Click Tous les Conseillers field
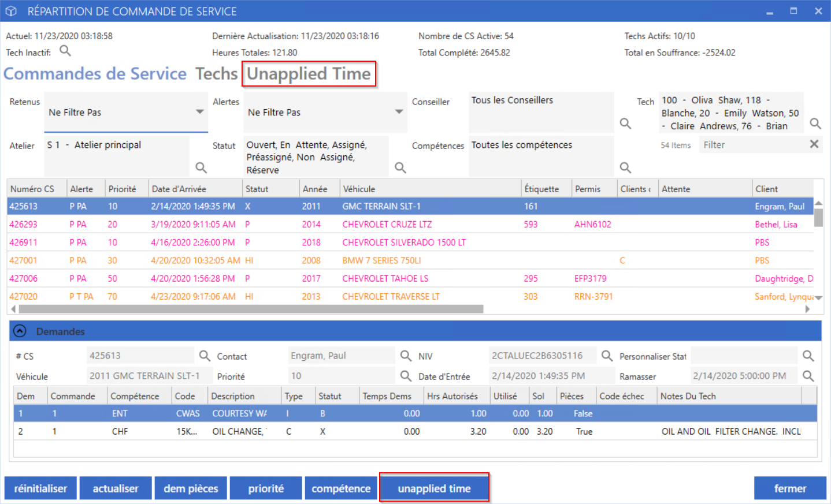831x504 pixels. tap(541, 113)
